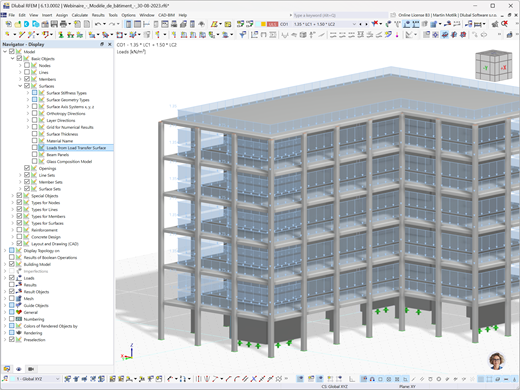This screenshot has height=390, width=520.
Task: Toggle the Openings checkbox
Action: click(27, 168)
